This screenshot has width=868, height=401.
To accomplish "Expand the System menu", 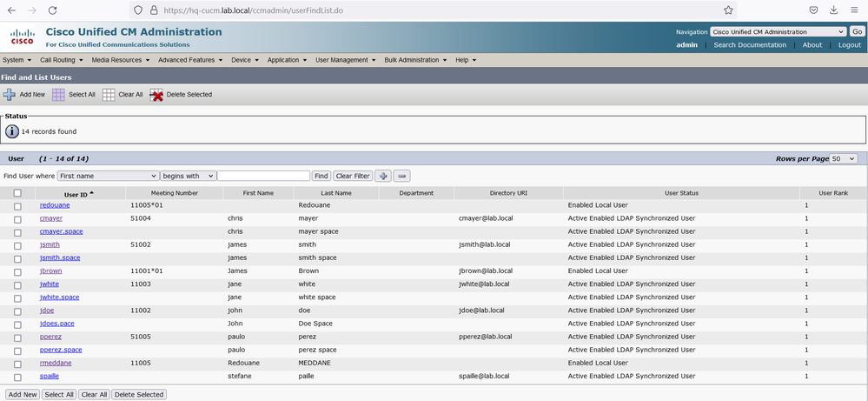I will coord(17,60).
